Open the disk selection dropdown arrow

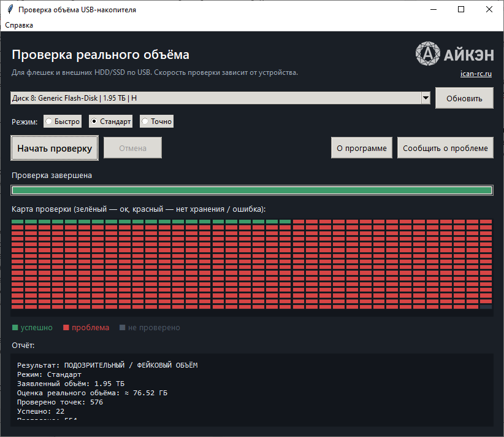tap(426, 98)
